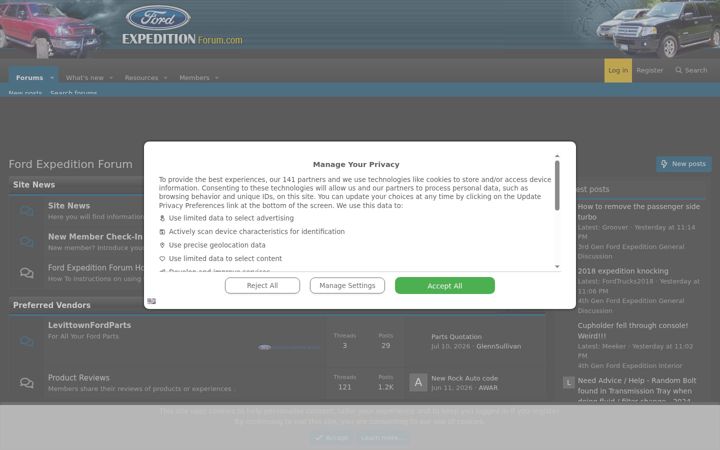This screenshot has height=450, width=720.
Task: Open the Parts Quotation thread
Action: 456,337
